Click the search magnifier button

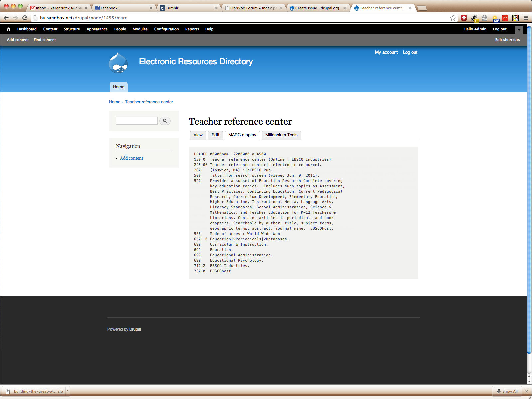click(x=165, y=121)
